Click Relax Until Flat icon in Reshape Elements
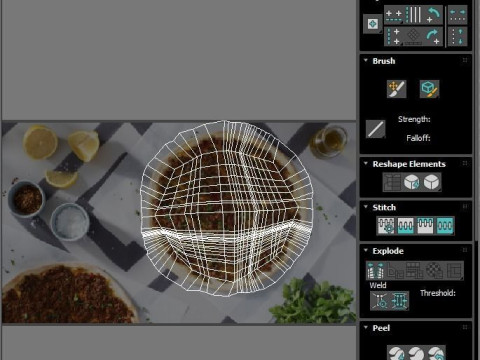 [412, 182]
